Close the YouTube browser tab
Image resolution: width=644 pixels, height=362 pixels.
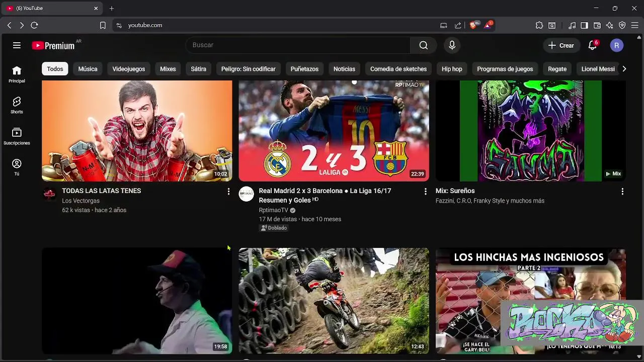pyautogui.click(x=96, y=9)
